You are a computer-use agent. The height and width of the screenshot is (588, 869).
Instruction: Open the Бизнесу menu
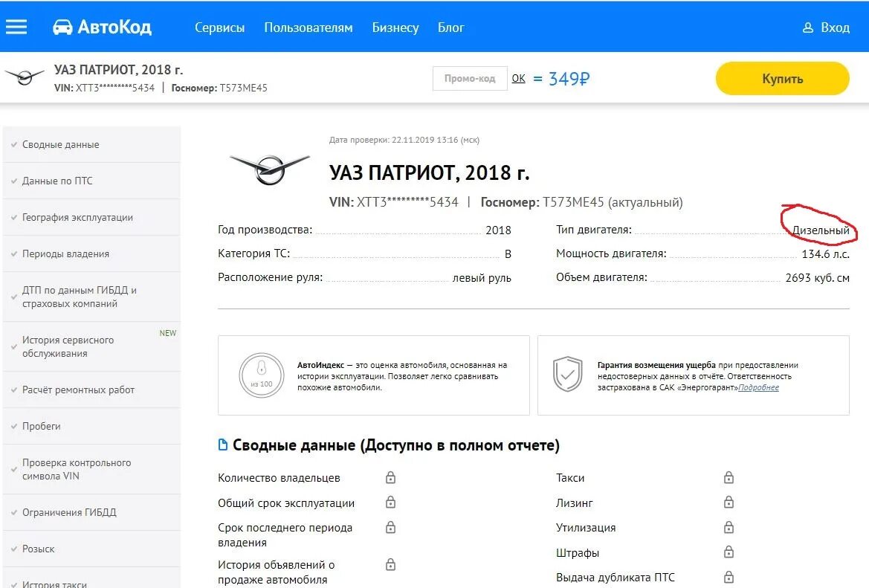[x=395, y=28]
